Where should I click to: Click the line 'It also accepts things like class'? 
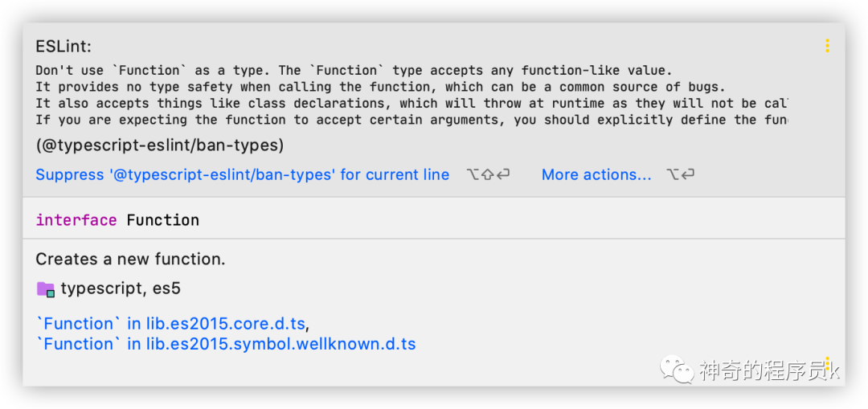411,104
